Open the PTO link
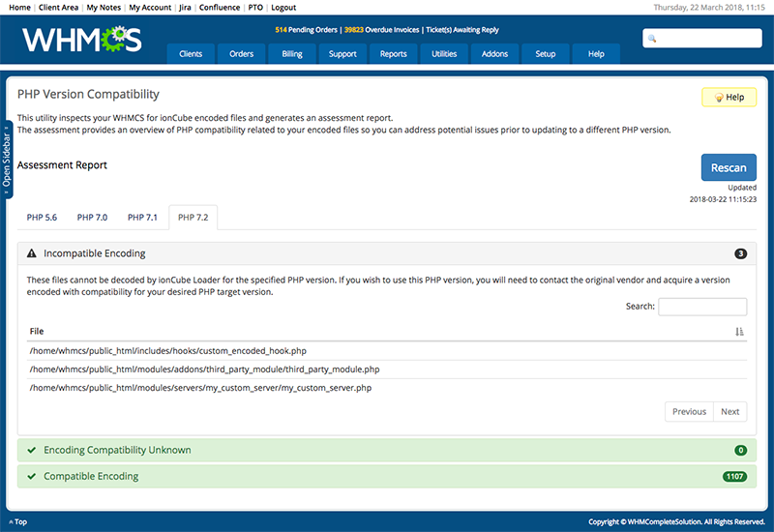The height and width of the screenshot is (532, 774). [x=255, y=8]
